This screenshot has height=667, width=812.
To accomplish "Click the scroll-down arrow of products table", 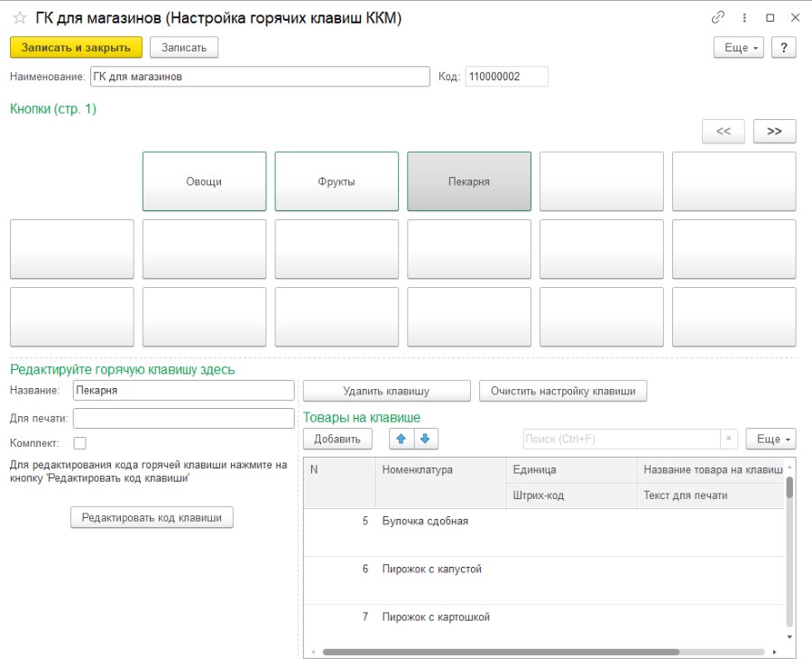I will click(x=789, y=637).
